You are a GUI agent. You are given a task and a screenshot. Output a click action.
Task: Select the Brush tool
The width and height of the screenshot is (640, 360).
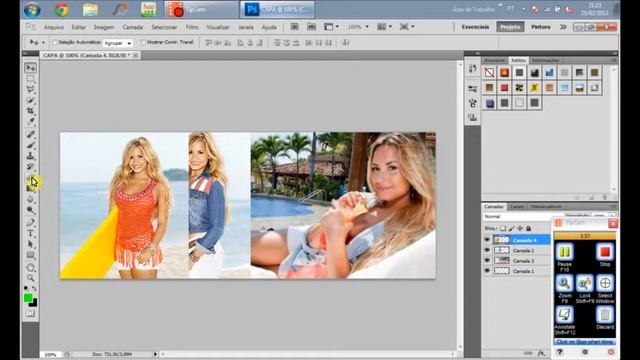pyautogui.click(x=31, y=145)
